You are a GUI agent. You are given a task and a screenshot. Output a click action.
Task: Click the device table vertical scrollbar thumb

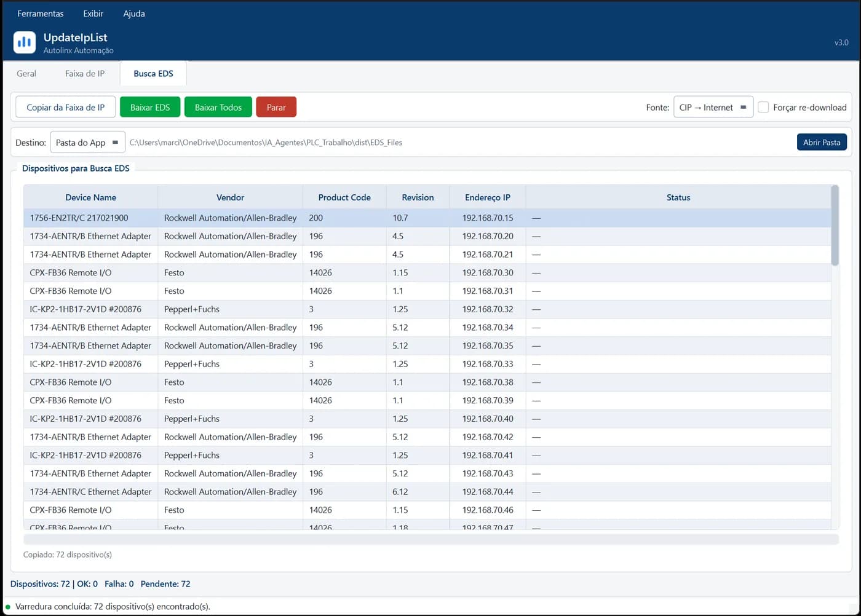click(x=835, y=226)
